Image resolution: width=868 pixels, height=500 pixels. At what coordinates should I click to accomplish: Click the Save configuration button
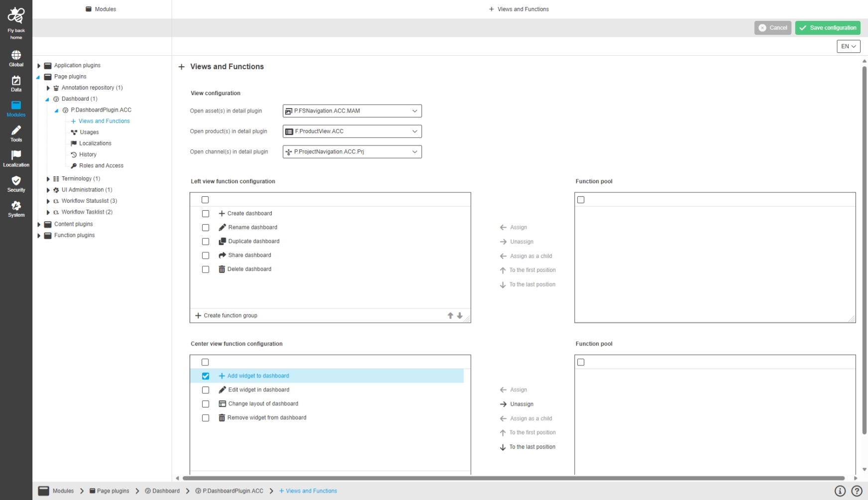point(827,28)
